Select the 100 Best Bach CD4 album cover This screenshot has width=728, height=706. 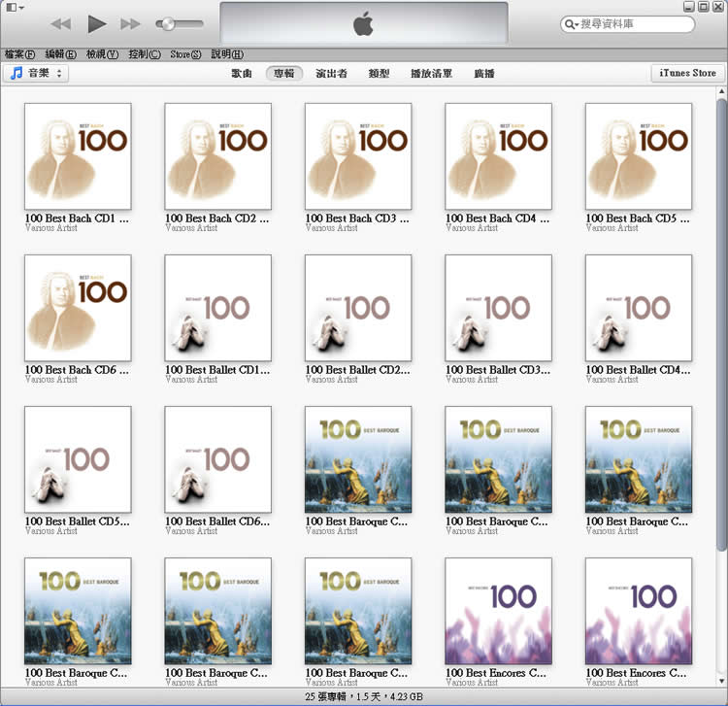point(499,156)
